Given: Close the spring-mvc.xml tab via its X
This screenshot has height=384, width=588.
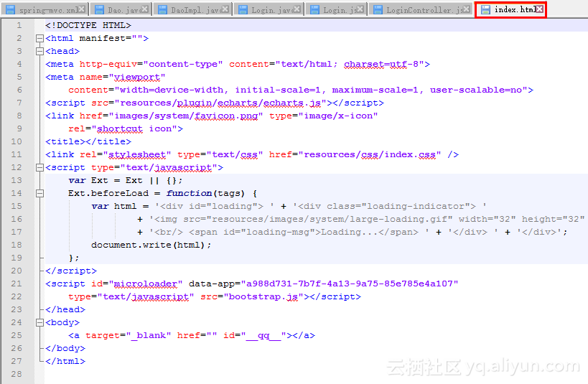Looking at the screenshot, I should 82,9.
